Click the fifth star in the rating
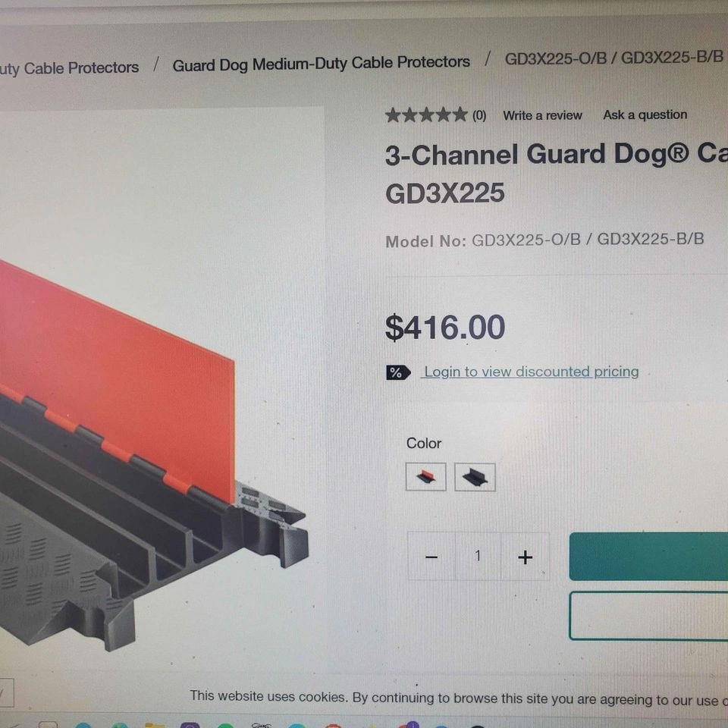This screenshot has height=728, width=728. (x=460, y=115)
